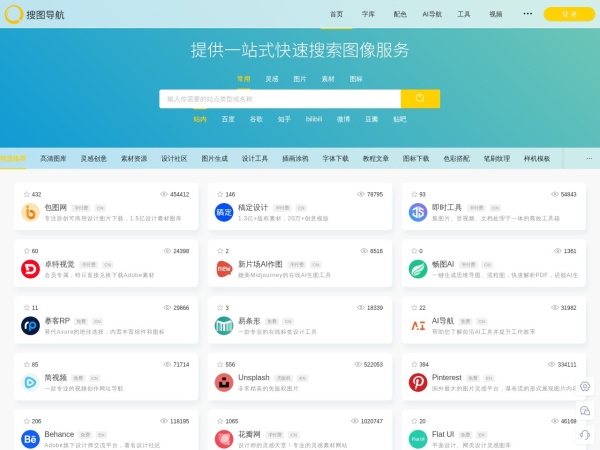This screenshot has width=600, height=450.
Task: Open 视频 in top navigation
Action: coord(496,14)
